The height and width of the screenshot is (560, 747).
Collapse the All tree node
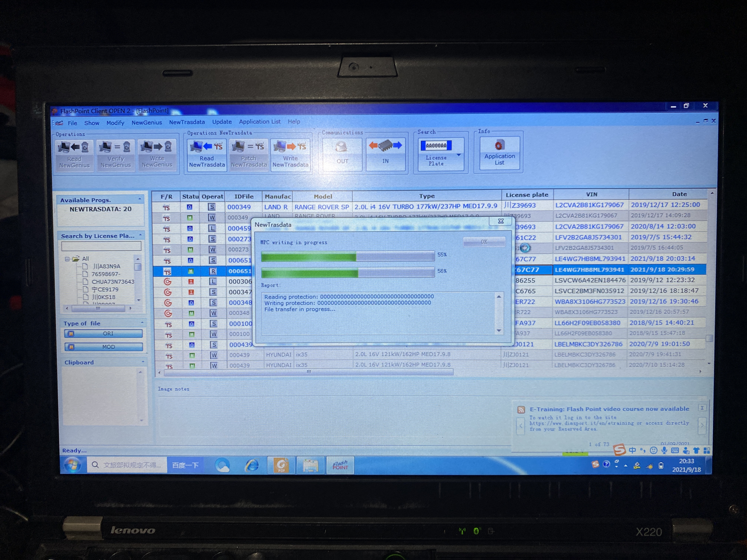coord(67,259)
